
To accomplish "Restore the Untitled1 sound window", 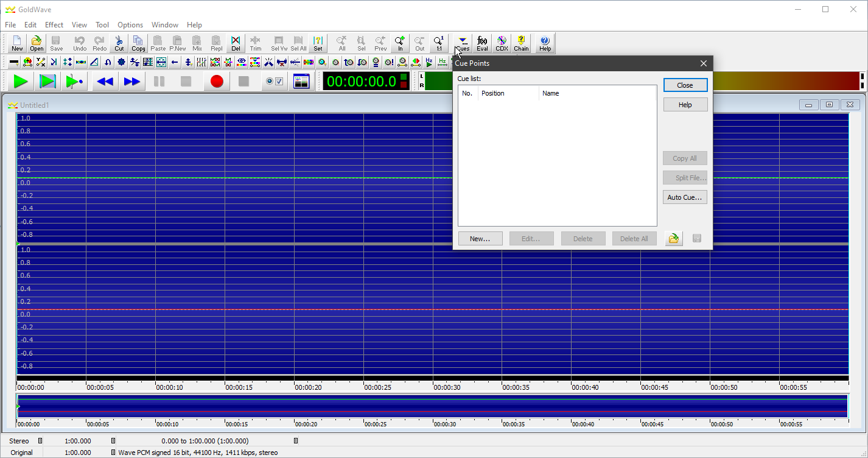I will click(x=830, y=105).
